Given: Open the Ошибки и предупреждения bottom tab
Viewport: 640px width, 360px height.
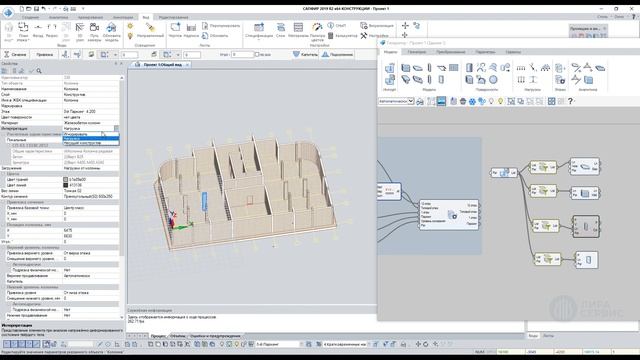Looking at the screenshot, I should [x=215, y=336].
